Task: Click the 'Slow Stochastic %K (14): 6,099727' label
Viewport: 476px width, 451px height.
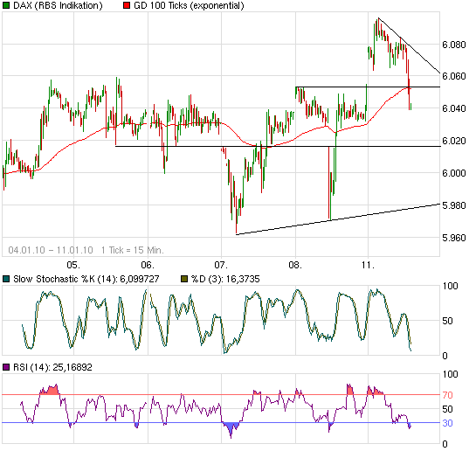Action: 86,279
